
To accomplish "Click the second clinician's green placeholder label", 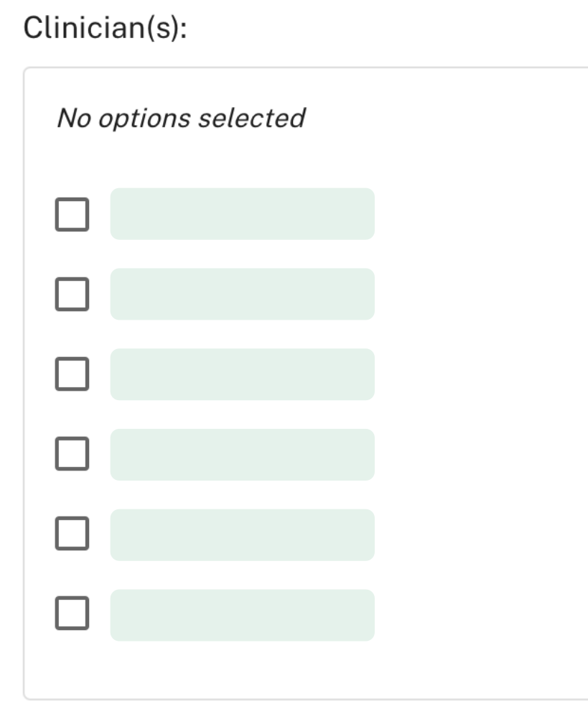I will click(x=242, y=295).
